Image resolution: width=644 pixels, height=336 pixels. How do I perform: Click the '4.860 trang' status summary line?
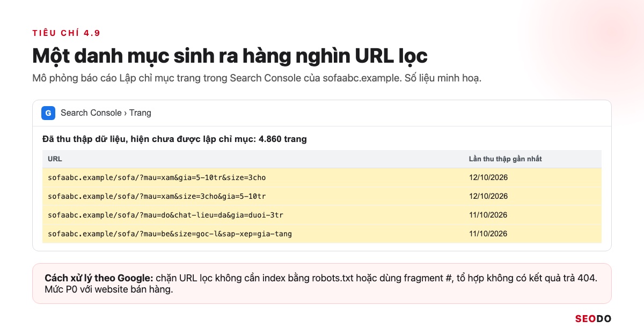pos(174,139)
